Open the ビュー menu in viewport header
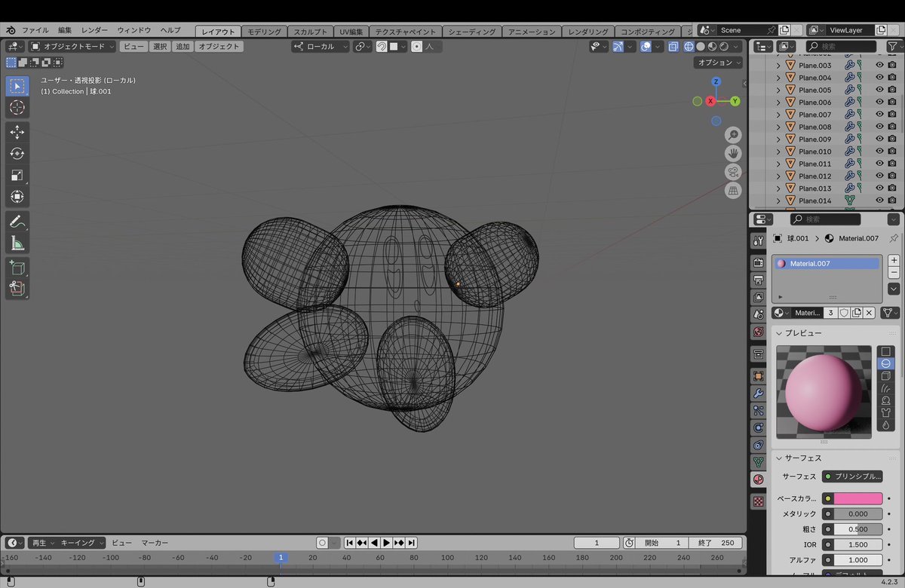905x588 pixels. (133, 47)
